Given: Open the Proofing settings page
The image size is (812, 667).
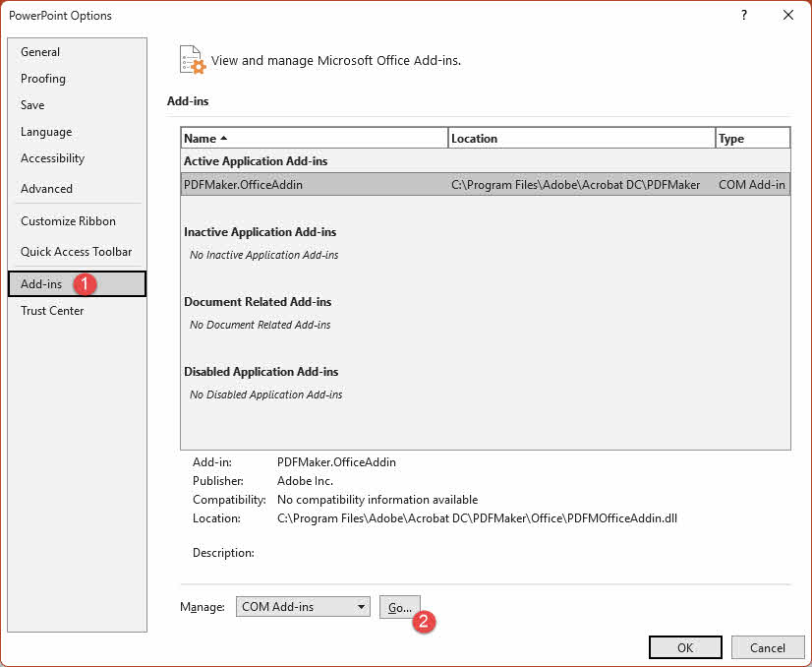Looking at the screenshot, I should pyautogui.click(x=42, y=78).
